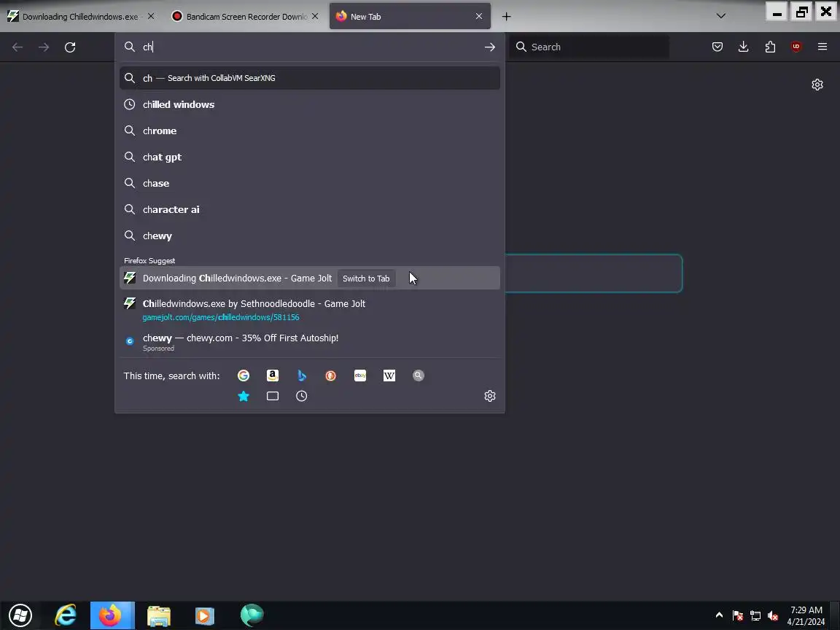Choose the 'chase' search suggestion

pyautogui.click(x=310, y=183)
